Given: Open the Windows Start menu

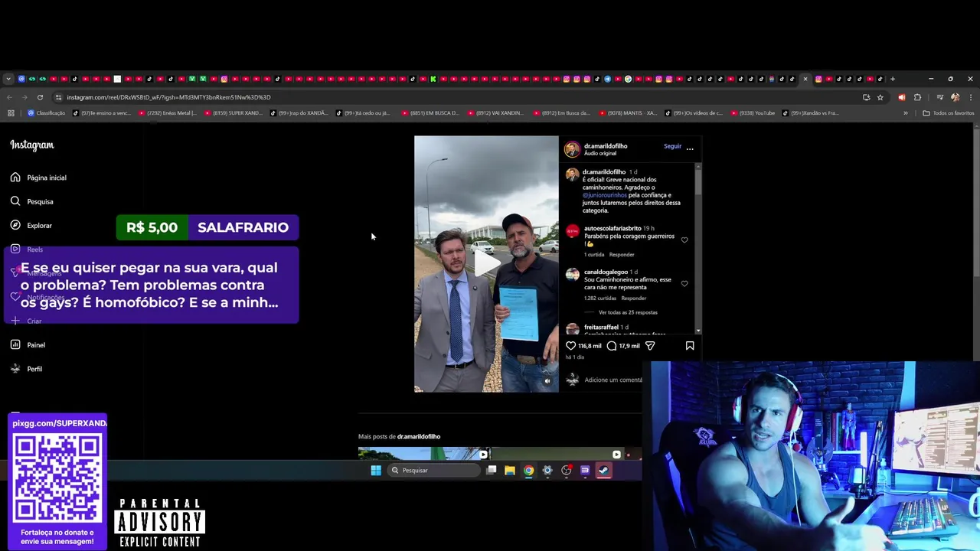Looking at the screenshot, I should 376,471.
